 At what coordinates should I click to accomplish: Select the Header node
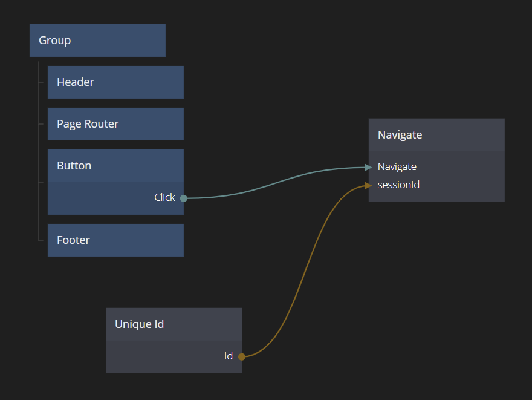115,82
